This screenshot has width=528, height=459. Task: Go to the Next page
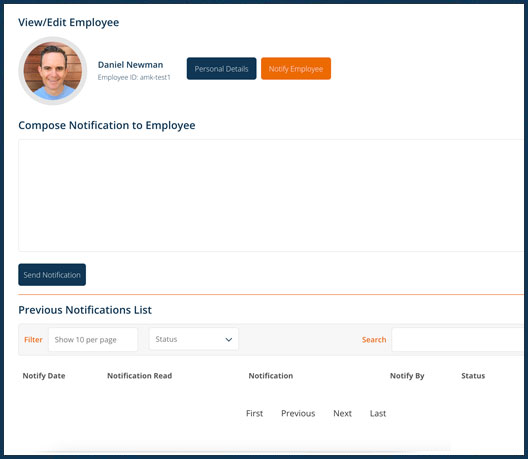tap(342, 413)
